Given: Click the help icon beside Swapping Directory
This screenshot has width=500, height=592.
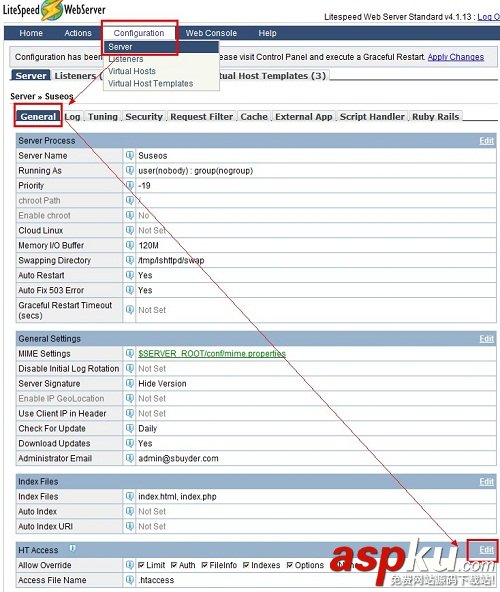Looking at the screenshot, I should point(130,260).
